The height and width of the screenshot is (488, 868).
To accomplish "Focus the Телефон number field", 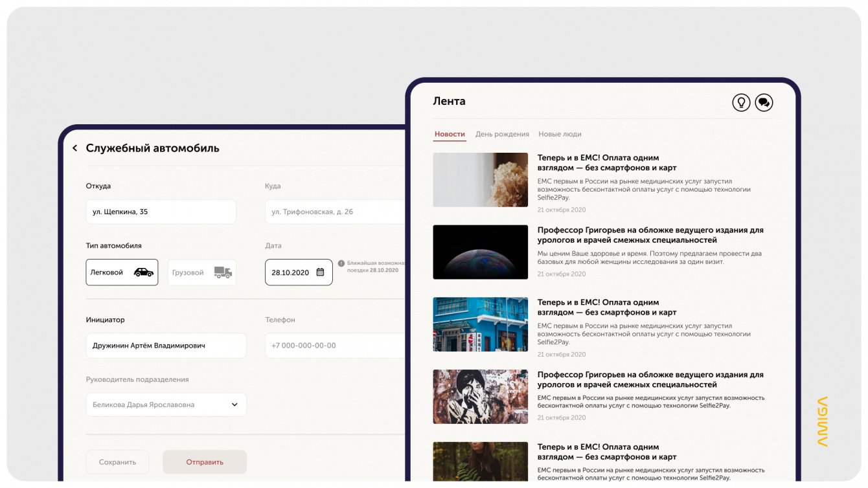I will [x=336, y=346].
